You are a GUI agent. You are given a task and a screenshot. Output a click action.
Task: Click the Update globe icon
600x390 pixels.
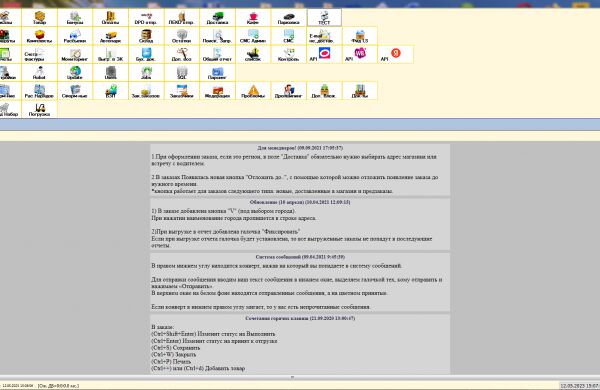pos(75,73)
